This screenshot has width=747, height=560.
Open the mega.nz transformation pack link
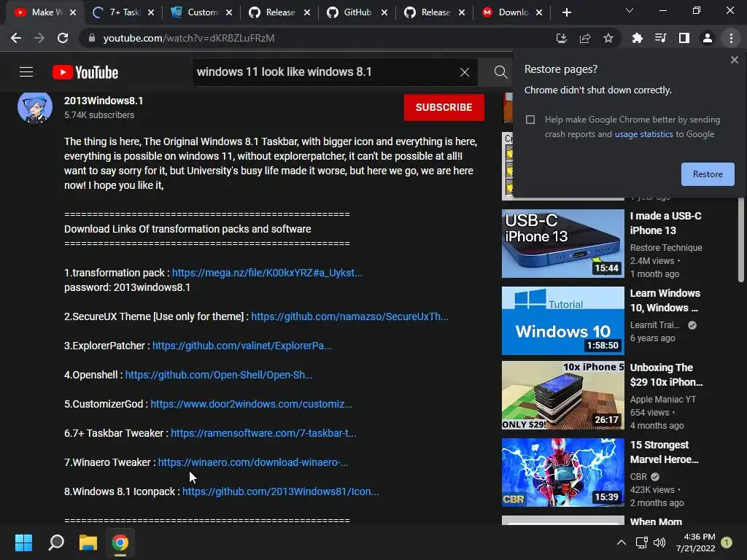click(267, 273)
